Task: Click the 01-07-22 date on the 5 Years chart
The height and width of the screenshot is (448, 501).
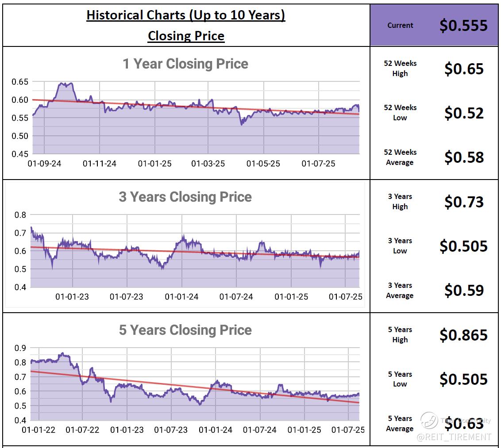Action: click(83, 430)
